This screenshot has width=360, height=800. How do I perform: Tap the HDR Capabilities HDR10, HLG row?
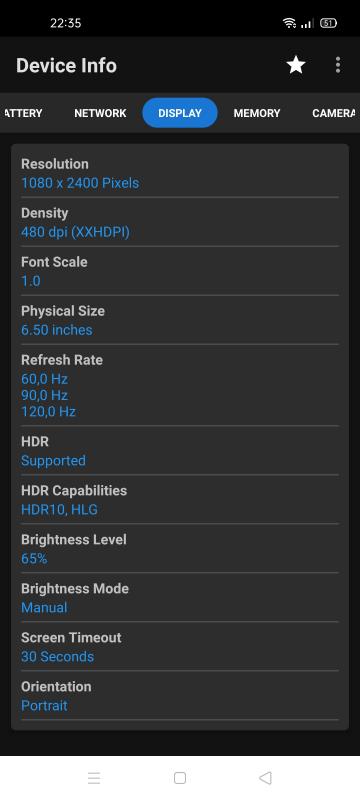(x=179, y=500)
